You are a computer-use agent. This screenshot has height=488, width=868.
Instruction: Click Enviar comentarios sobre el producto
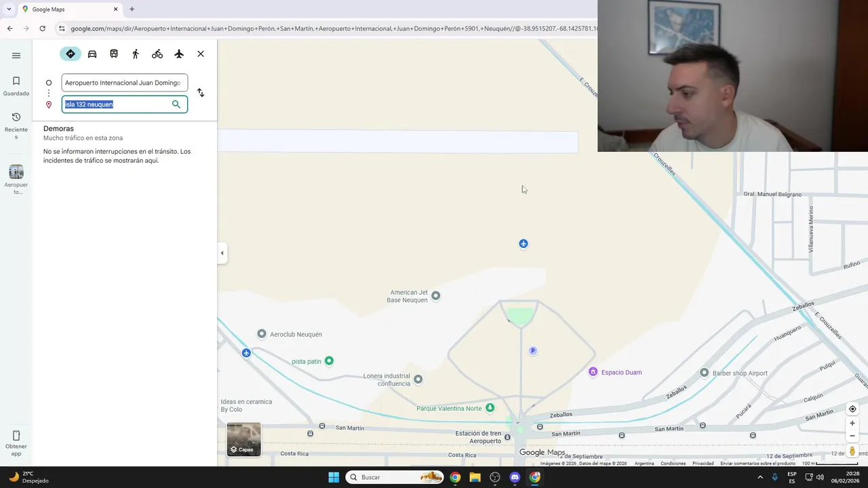pyautogui.click(x=757, y=464)
